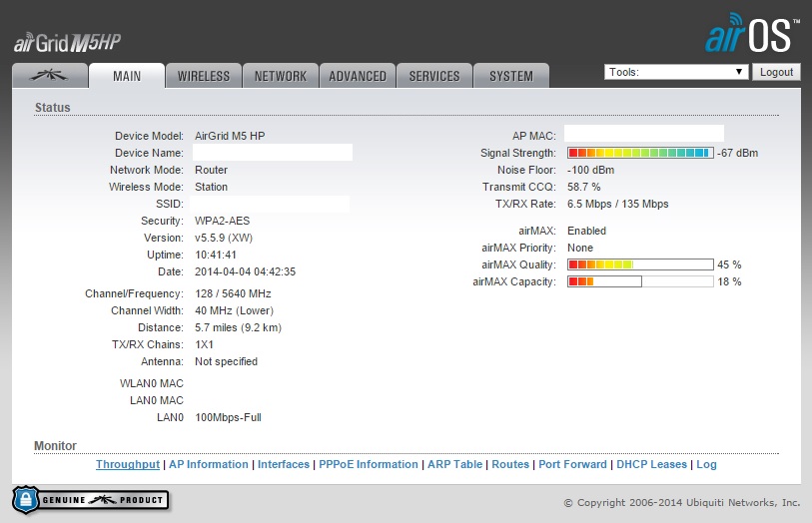
Task: Go to the ADVANCED tab
Action: pos(358,76)
